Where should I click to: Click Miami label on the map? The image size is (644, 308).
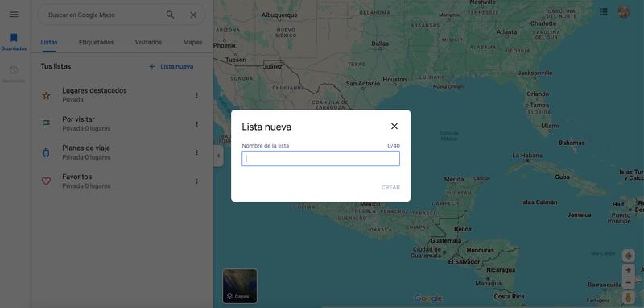550,126
